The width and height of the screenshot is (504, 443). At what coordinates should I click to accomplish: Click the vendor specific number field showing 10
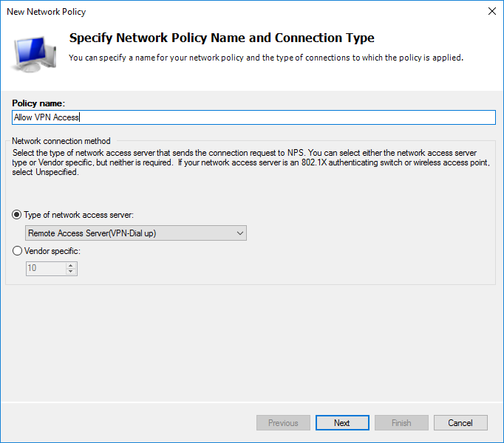click(46, 268)
